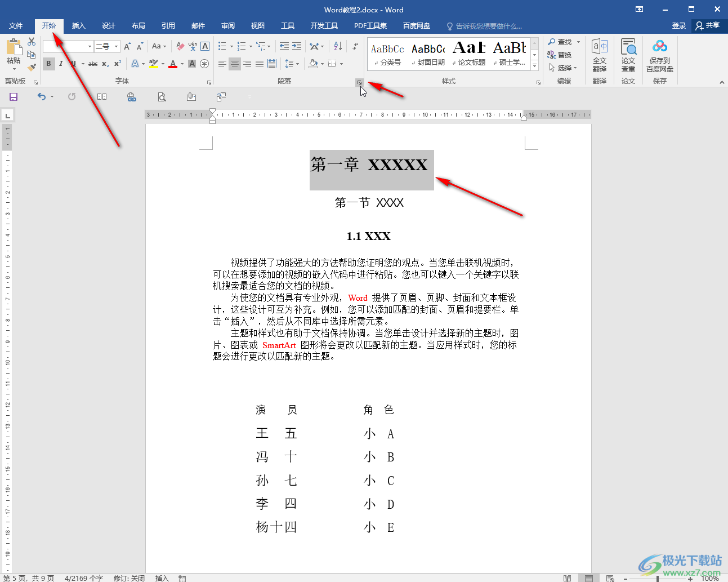Align paragraph text to the left

coord(222,64)
